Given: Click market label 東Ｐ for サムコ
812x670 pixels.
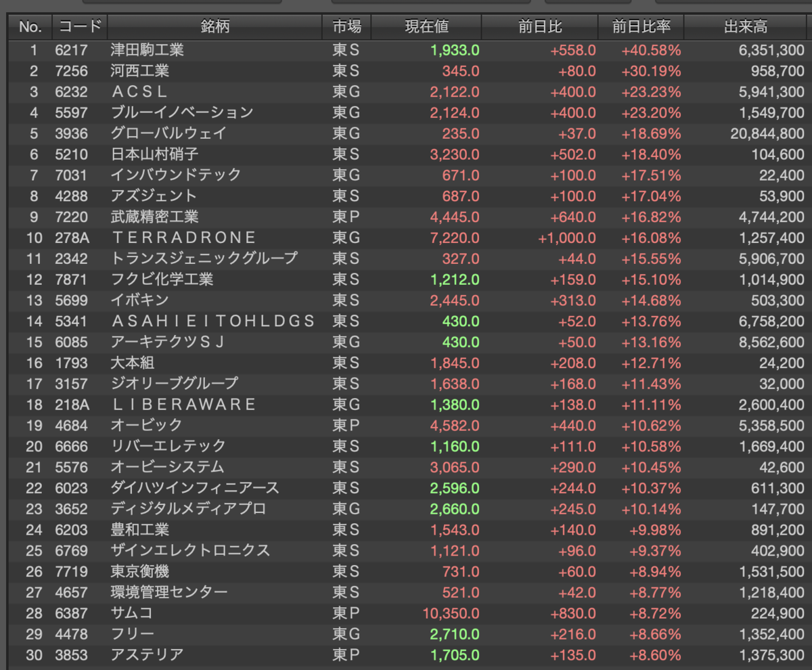Looking at the screenshot, I should pyautogui.click(x=346, y=613).
